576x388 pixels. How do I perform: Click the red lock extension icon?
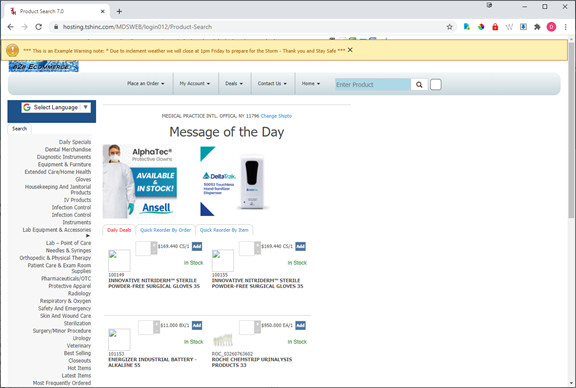coord(495,27)
